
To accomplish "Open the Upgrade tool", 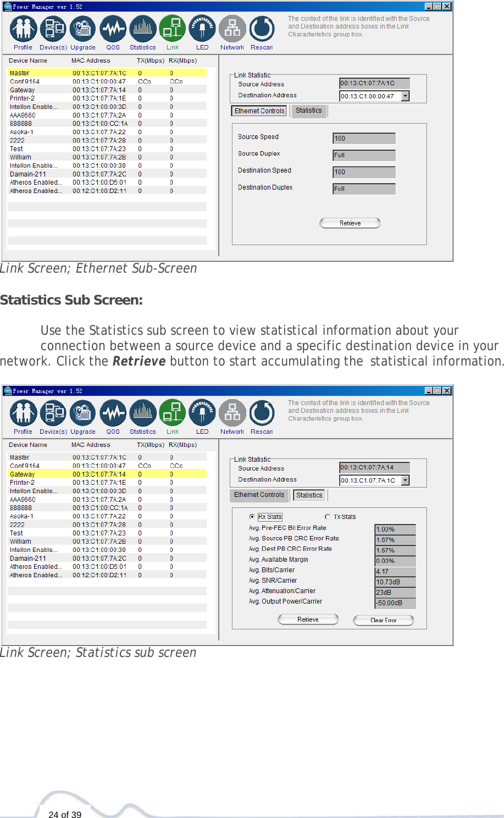I will click(x=82, y=29).
